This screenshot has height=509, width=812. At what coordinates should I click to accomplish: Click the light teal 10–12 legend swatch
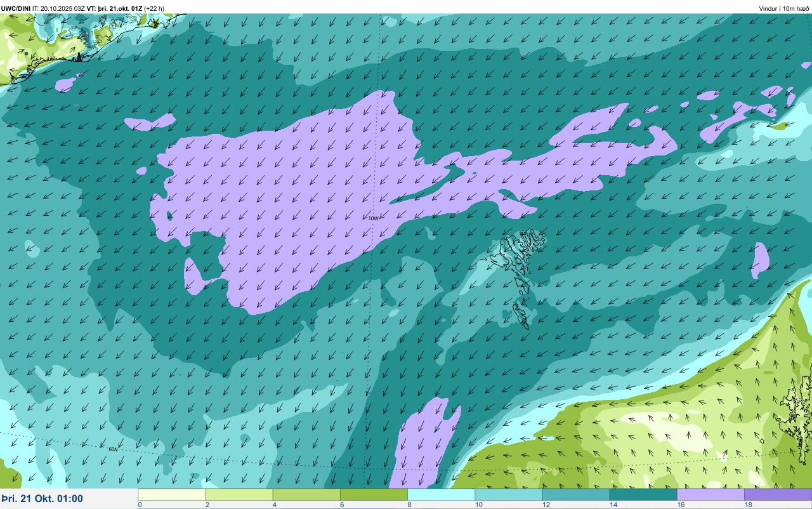pyautogui.click(x=508, y=494)
